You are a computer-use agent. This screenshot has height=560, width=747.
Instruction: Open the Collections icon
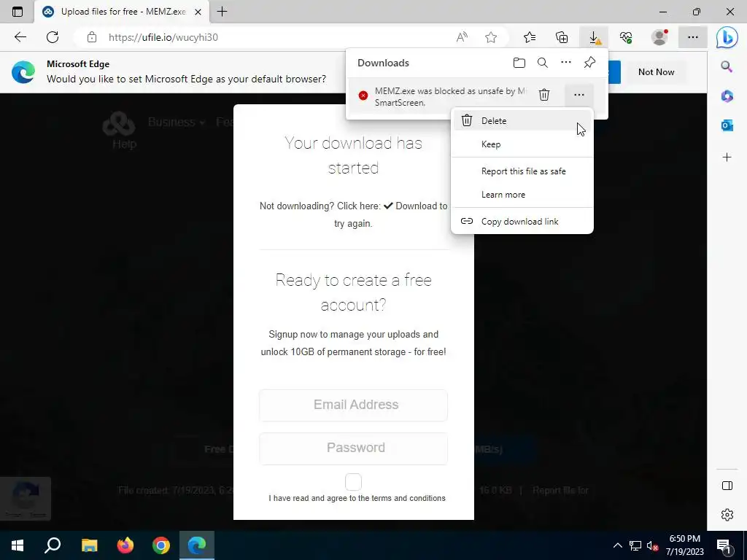tap(562, 37)
